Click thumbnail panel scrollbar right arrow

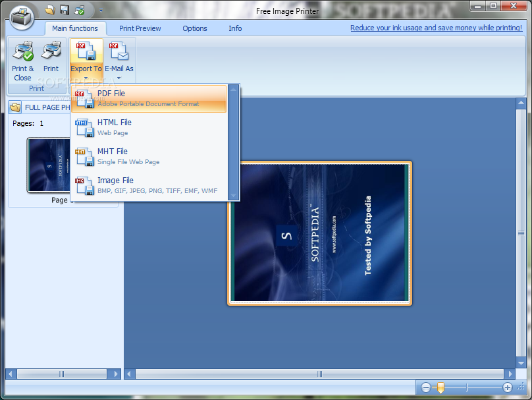coord(115,374)
